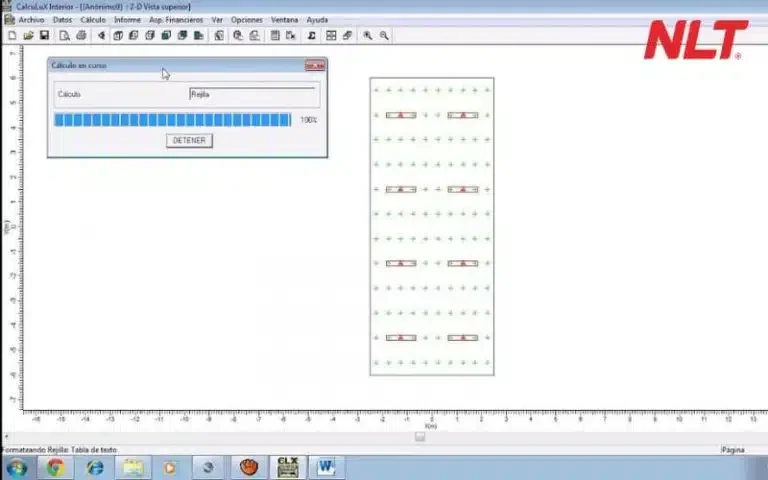The height and width of the screenshot is (480, 768).
Task: Select the zoom in magnifier icon
Action: 367,35
